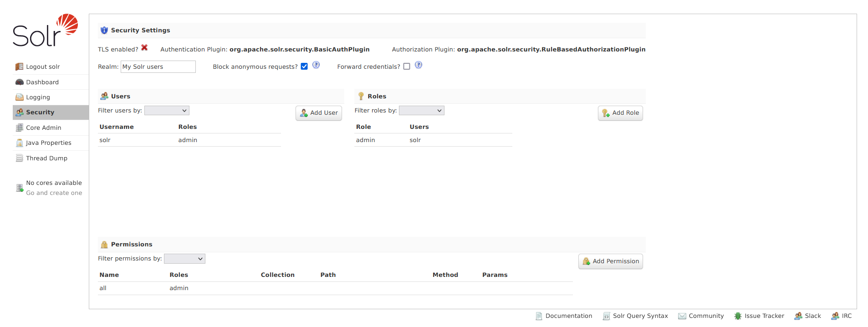
Task: Open the Logging section
Action: point(51,97)
